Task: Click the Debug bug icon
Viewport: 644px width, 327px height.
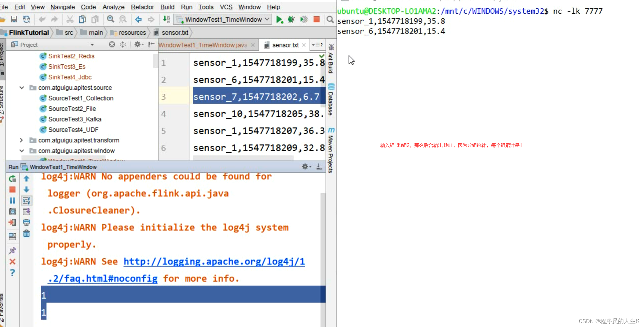Action: (x=291, y=20)
